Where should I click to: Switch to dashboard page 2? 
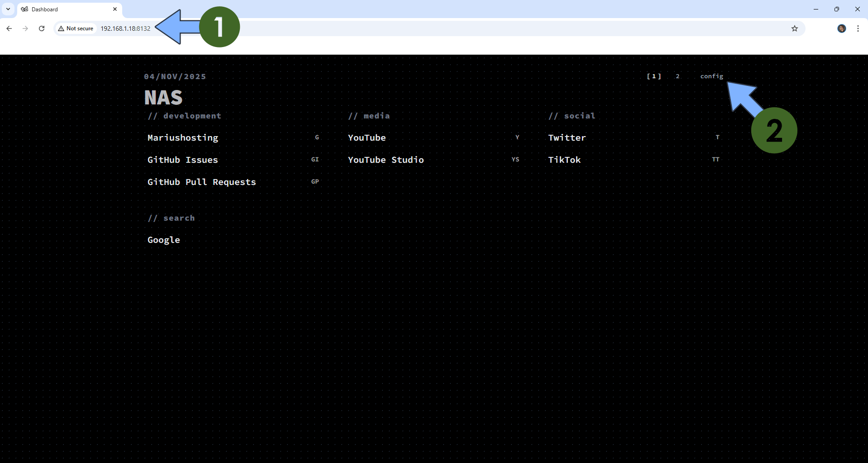677,76
